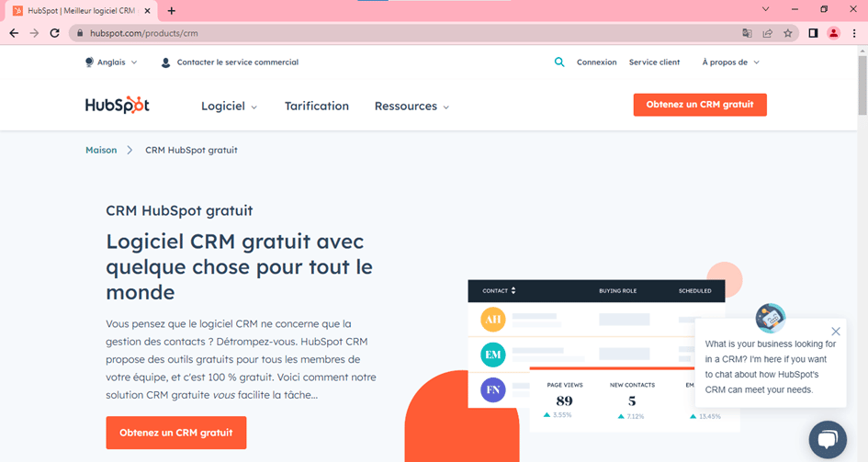Image resolution: width=868 pixels, height=462 pixels.
Task: Sort by Contact column arrows
Action: click(513, 290)
